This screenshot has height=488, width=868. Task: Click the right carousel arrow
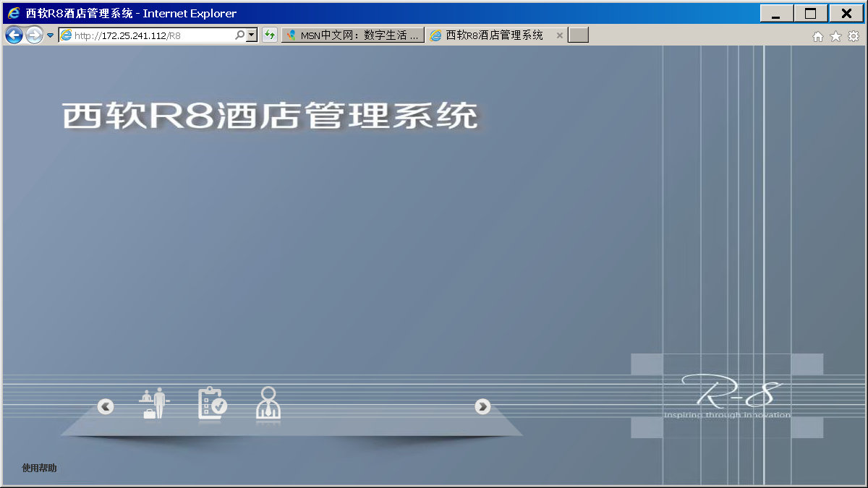482,407
